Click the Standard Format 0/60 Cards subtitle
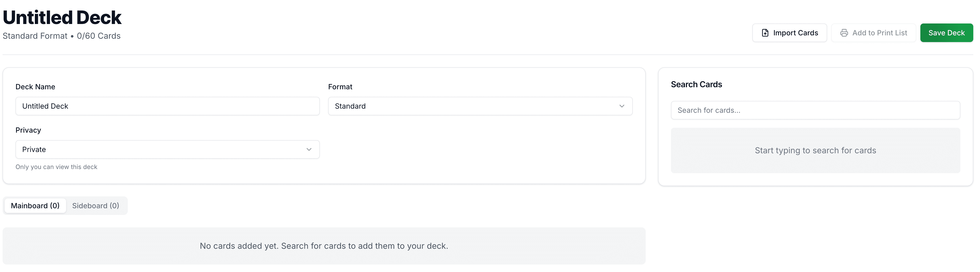The image size is (980, 272). 62,35
